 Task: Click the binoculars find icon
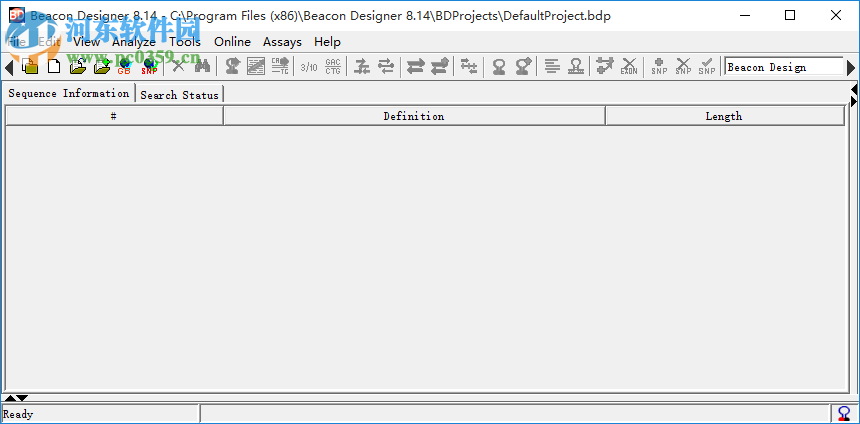(x=202, y=66)
